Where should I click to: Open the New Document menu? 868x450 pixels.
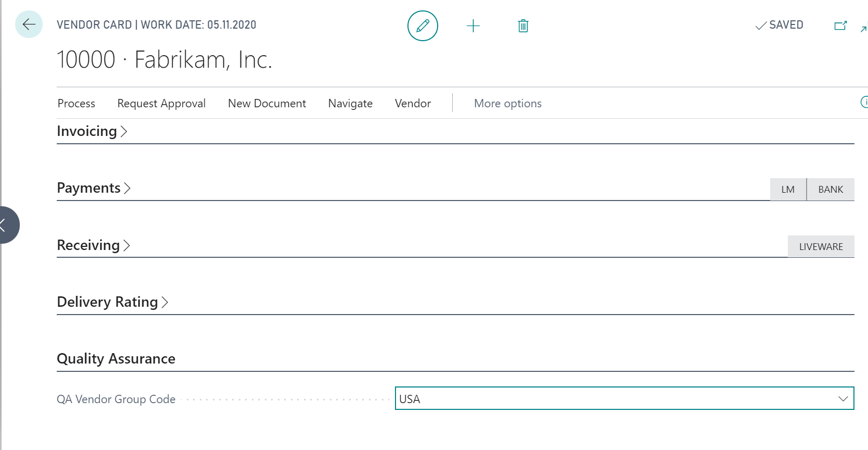(x=267, y=103)
